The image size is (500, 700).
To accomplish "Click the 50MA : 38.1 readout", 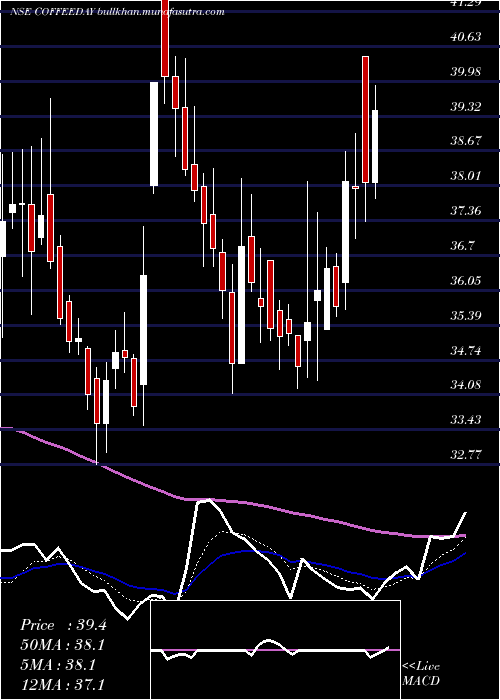I will 63,645.
